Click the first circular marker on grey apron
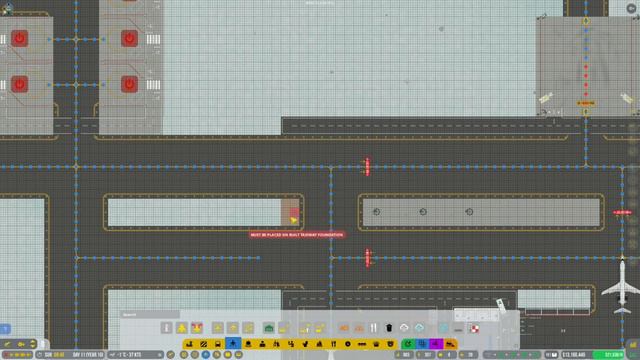This screenshot has width=640, height=360. coord(377,212)
